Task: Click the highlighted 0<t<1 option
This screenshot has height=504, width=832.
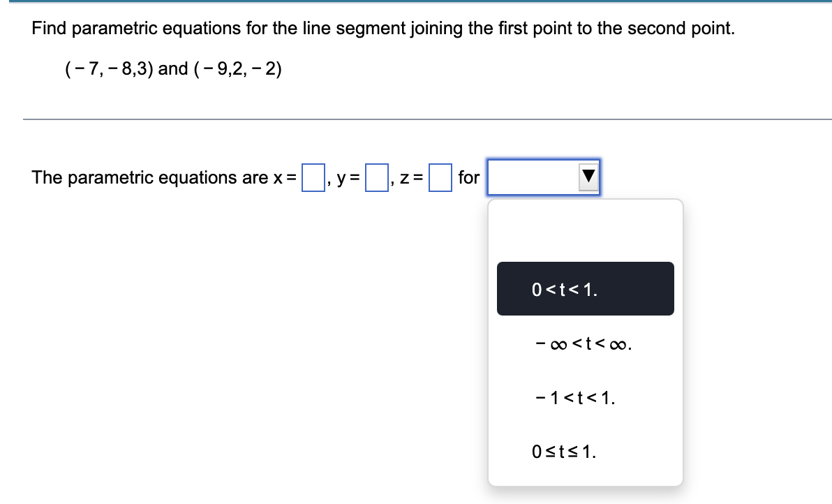Action: pyautogui.click(x=585, y=288)
